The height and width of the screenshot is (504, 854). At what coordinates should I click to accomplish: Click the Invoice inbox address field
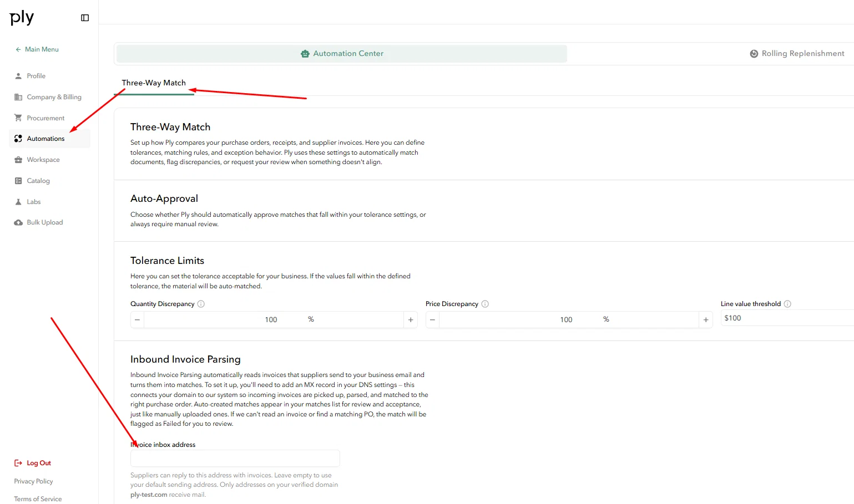tap(235, 459)
